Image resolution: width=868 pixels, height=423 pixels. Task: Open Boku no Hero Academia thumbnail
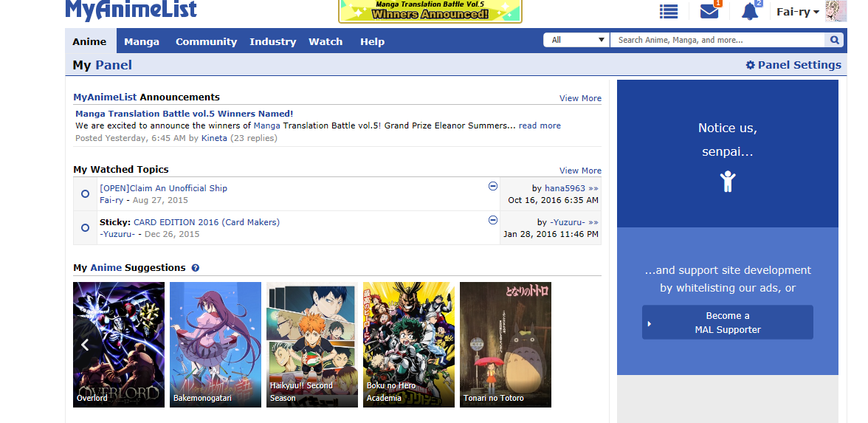click(x=409, y=345)
